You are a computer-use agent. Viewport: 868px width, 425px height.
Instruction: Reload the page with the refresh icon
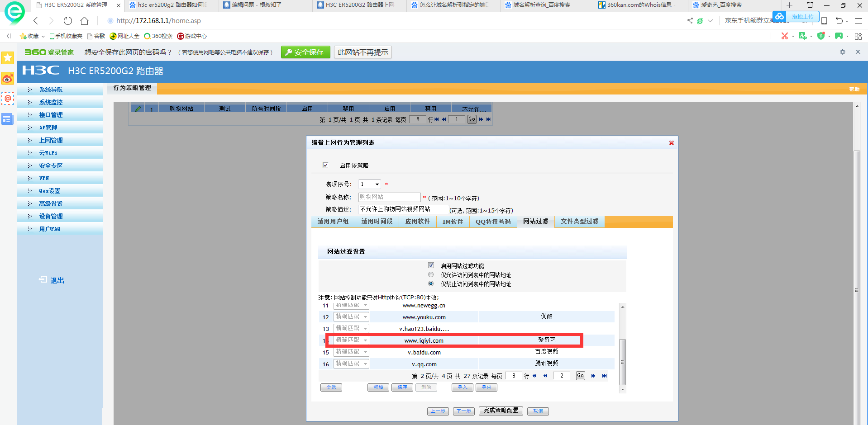68,21
